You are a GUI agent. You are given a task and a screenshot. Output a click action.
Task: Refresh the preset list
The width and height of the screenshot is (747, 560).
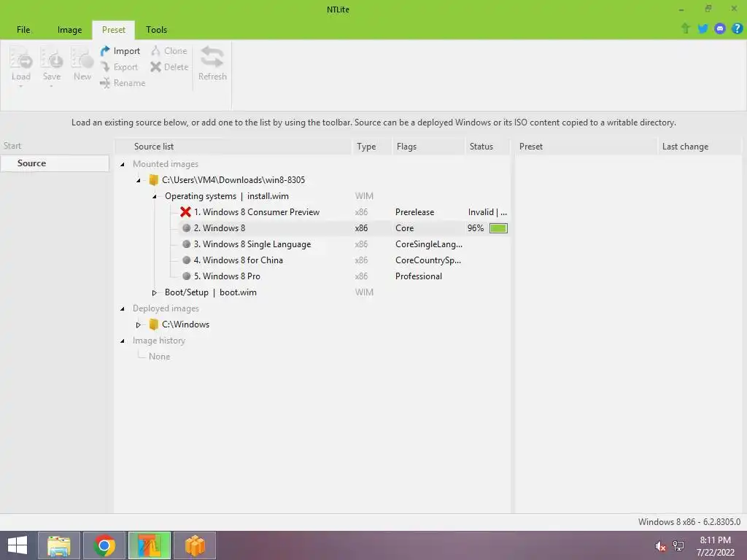click(x=212, y=63)
